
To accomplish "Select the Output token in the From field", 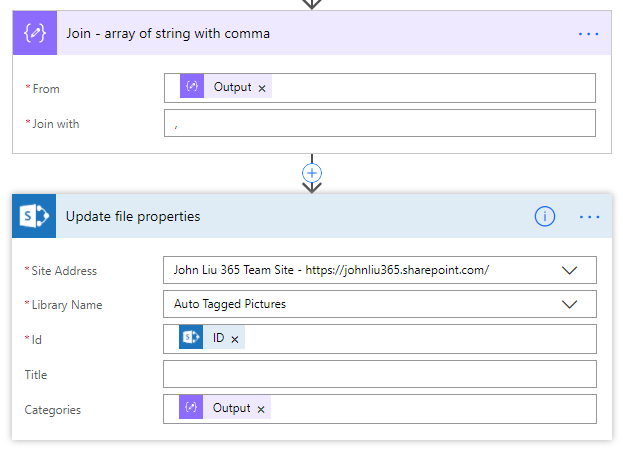I will pos(232,87).
